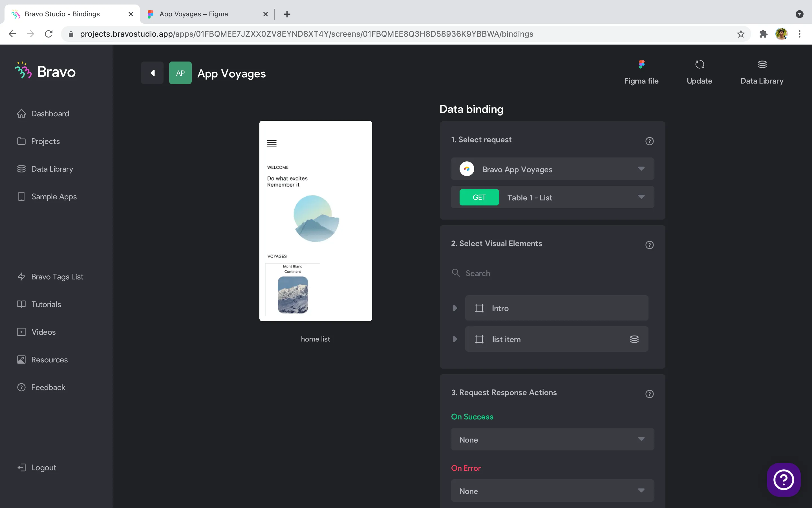Click the browser back button
The width and height of the screenshot is (812, 508).
click(12, 34)
